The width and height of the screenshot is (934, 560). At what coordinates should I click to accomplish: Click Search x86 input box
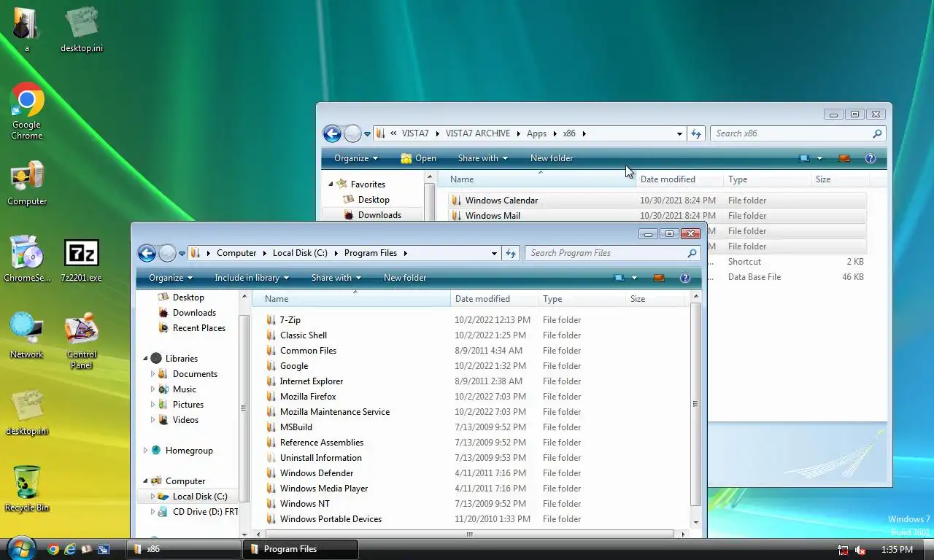798,133
